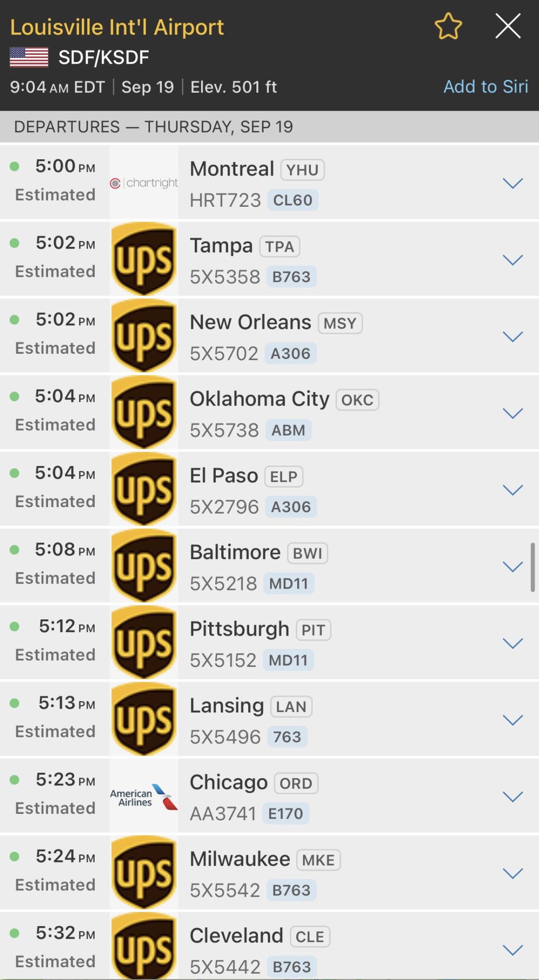The image size is (539, 980).
Task: Expand the Montreal HRT723 flight details
Action: tap(513, 183)
